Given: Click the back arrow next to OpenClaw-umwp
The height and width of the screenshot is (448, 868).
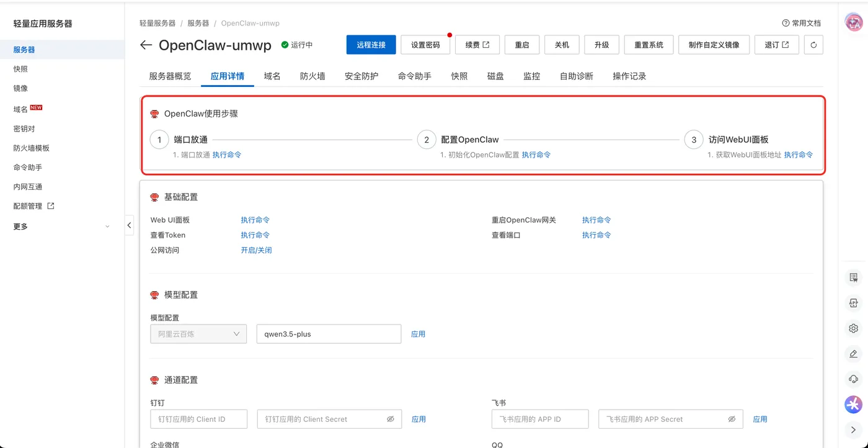Looking at the screenshot, I should 146,45.
